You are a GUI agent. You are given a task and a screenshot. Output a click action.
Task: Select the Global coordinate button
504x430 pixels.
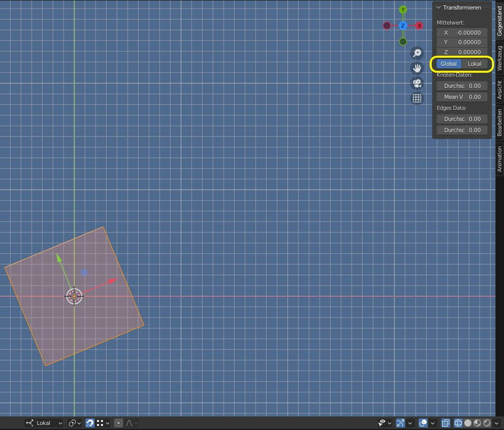(448, 64)
